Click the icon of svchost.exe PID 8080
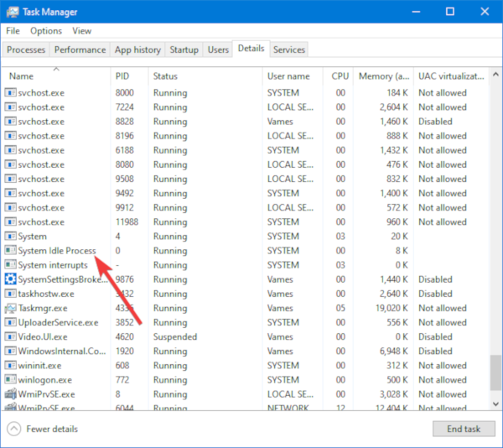 [10, 164]
